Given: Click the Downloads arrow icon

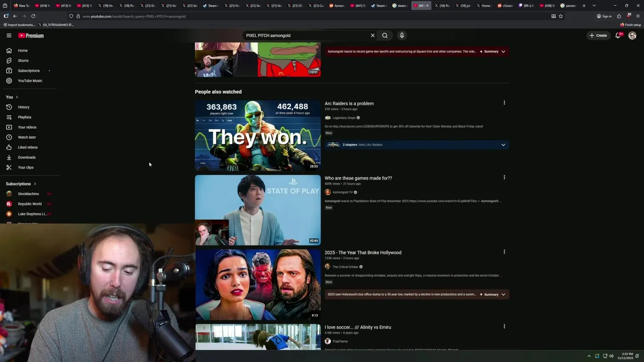Looking at the screenshot, I should pos(9,157).
